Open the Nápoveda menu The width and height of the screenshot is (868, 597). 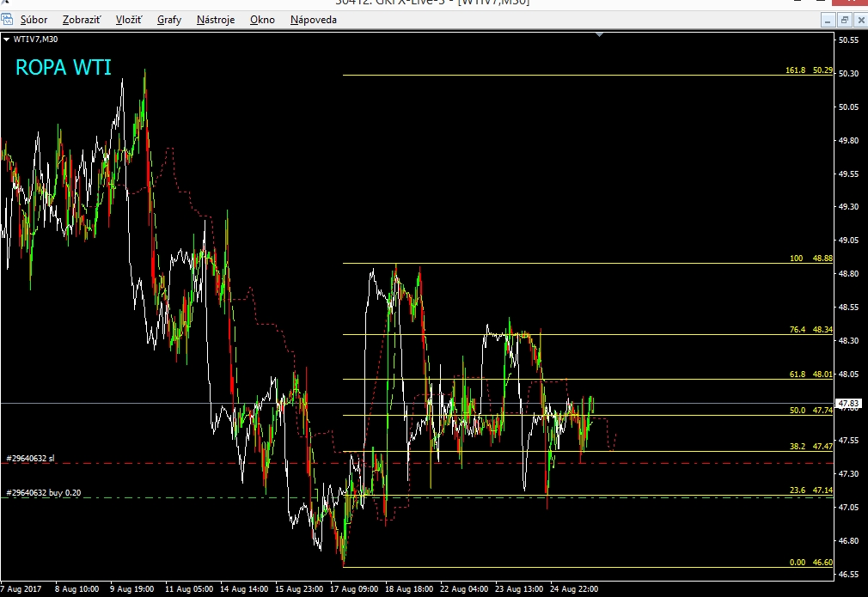(314, 20)
